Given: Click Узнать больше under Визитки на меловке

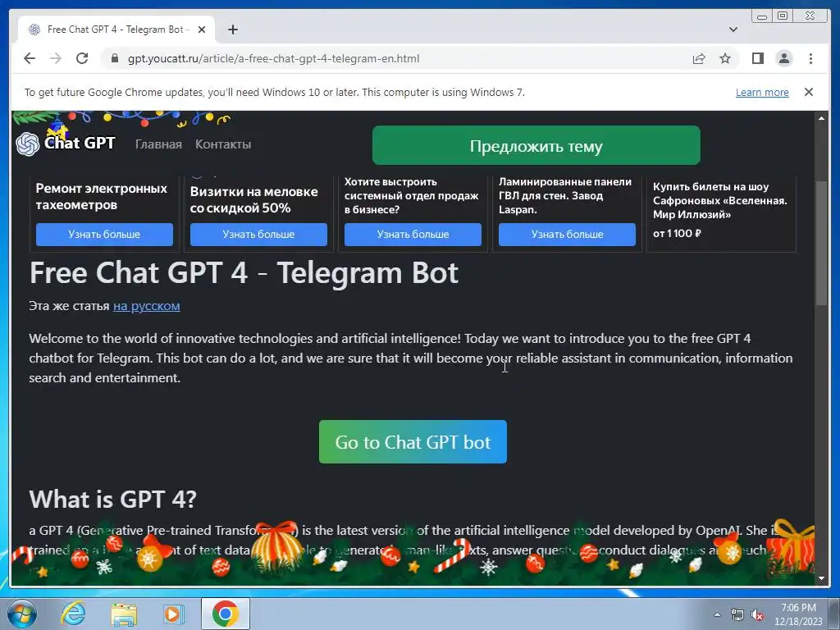Looking at the screenshot, I should coord(258,234).
